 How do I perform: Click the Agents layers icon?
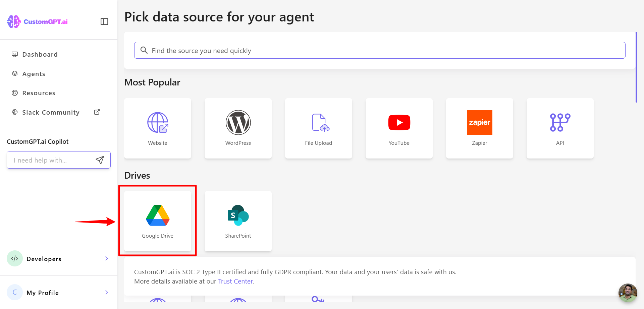click(x=15, y=73)
